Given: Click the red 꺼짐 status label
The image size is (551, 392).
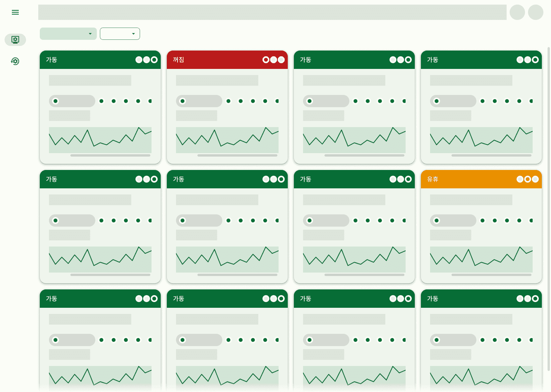Looking at the screenshot, I should point(179,60).
